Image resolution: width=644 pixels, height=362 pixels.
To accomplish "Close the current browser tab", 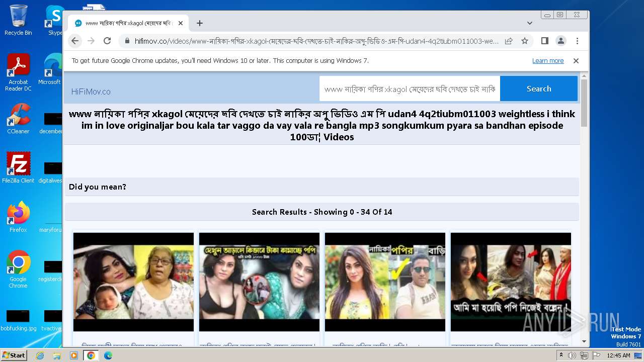I will click(x=181, y=23).
